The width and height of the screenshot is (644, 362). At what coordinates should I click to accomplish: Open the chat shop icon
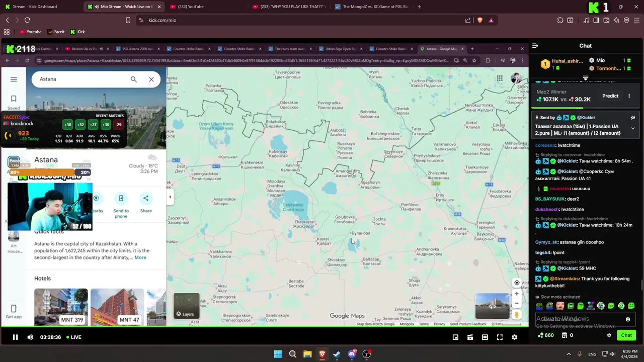565,335
